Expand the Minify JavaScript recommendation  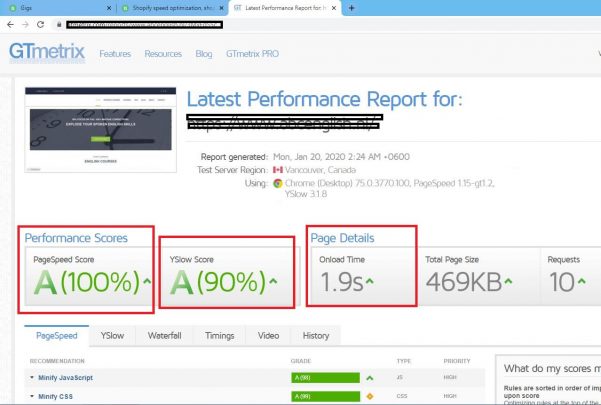coord(66,378)
